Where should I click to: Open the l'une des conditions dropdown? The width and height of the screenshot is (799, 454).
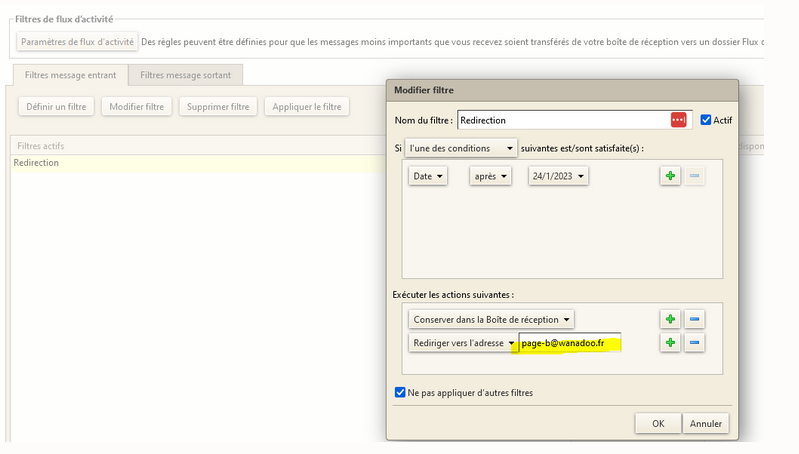point(461,148)
